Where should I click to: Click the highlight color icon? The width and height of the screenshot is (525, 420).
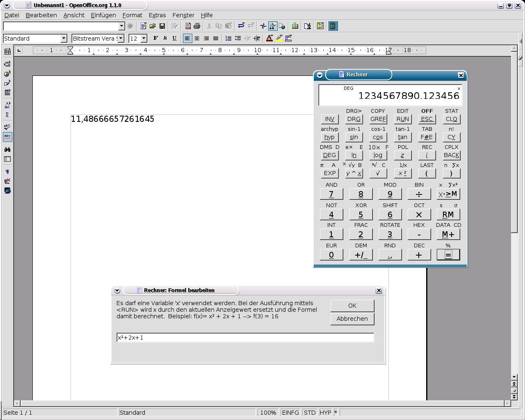[x=279, y=39]
